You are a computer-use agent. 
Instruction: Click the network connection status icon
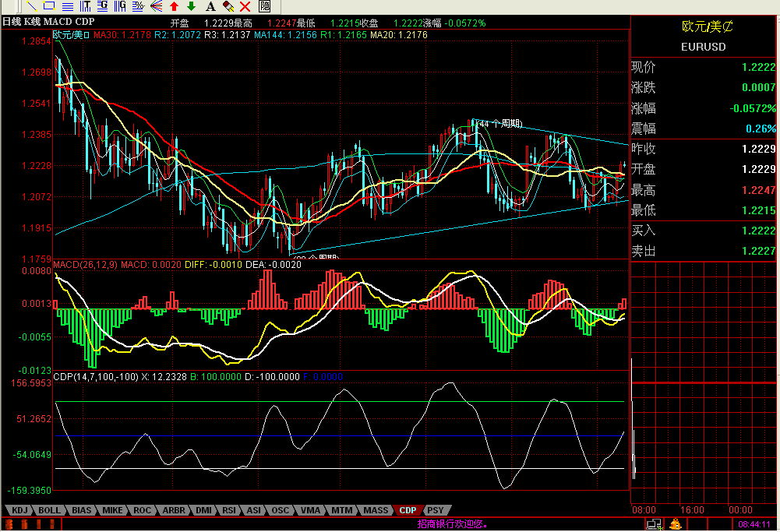click(x=654, y=525)
